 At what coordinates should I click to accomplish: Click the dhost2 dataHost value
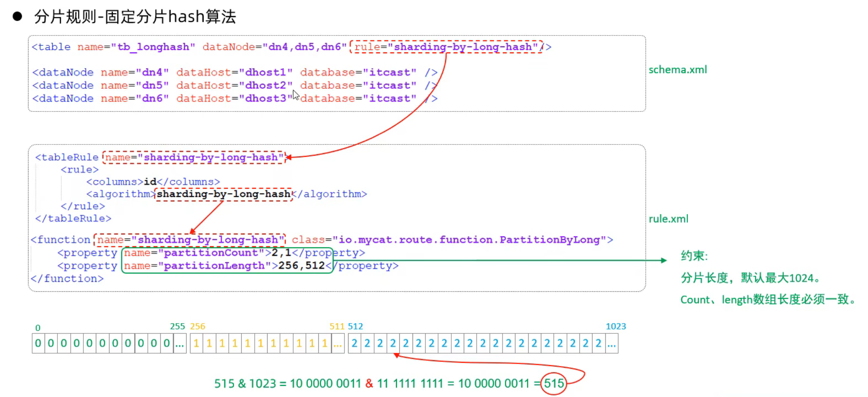pyautogui.click(x=266, y=85)
